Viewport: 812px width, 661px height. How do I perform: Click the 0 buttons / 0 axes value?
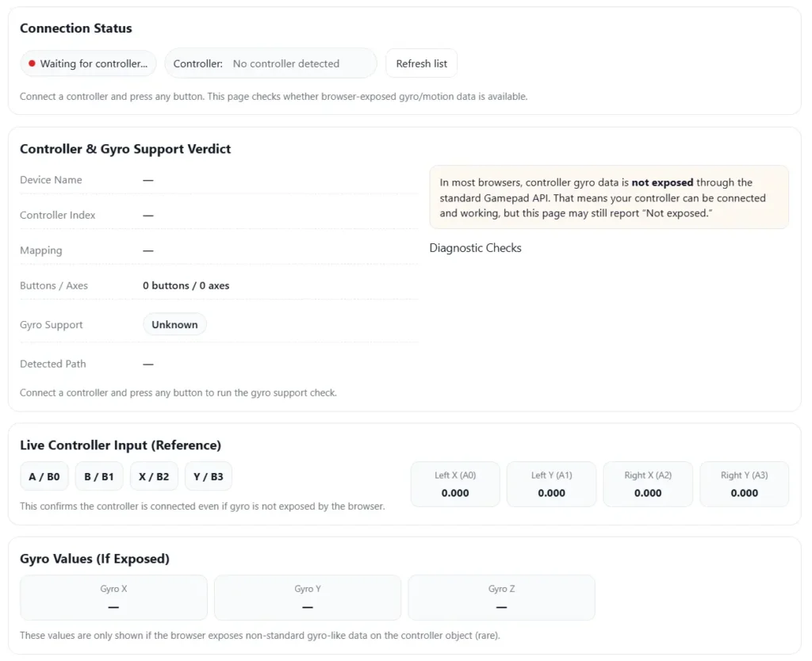tap(186, 285)
